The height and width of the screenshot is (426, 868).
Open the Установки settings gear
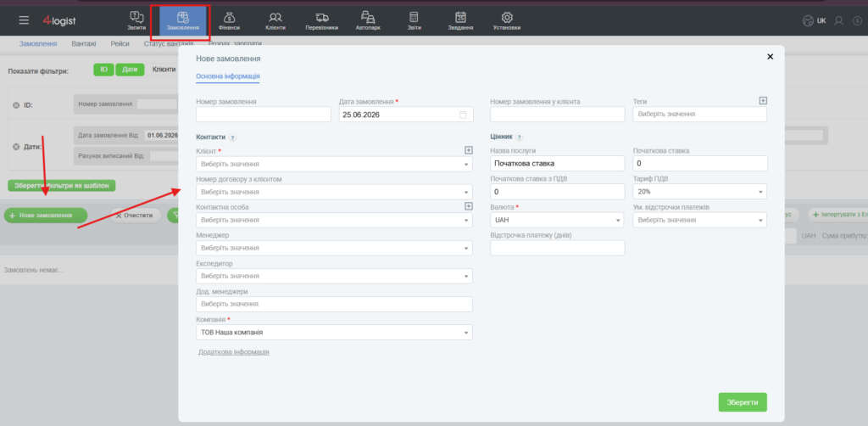(x=507, y=20)
